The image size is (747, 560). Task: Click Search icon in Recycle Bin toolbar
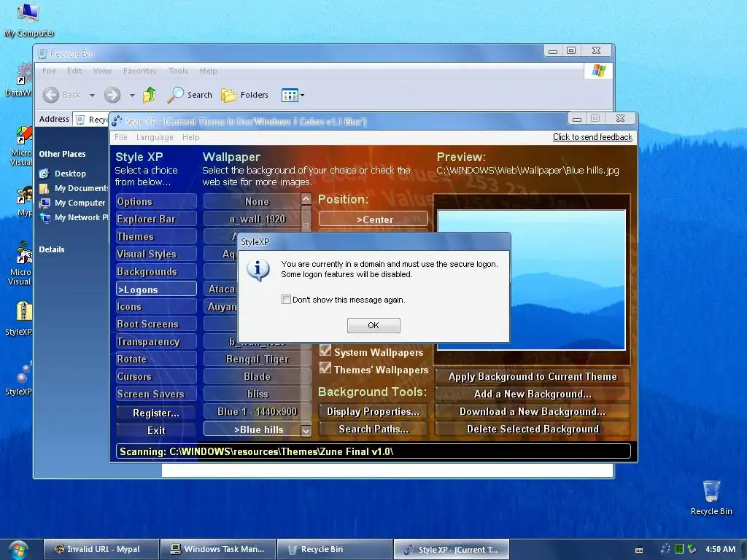(175, 94)
